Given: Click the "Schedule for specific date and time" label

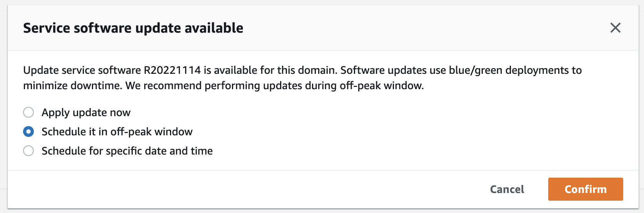Looking at the screenshot, I should (x=127, y=151).
